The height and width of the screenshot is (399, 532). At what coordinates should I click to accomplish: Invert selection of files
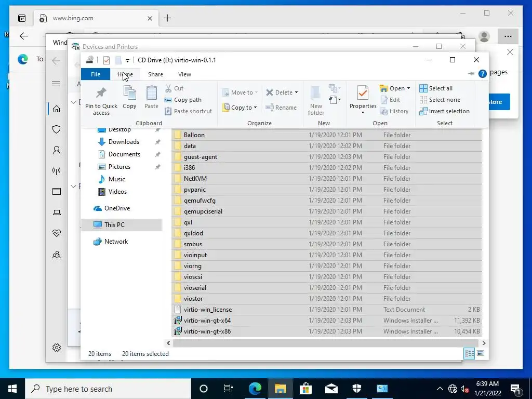click(x=445, y=111)
